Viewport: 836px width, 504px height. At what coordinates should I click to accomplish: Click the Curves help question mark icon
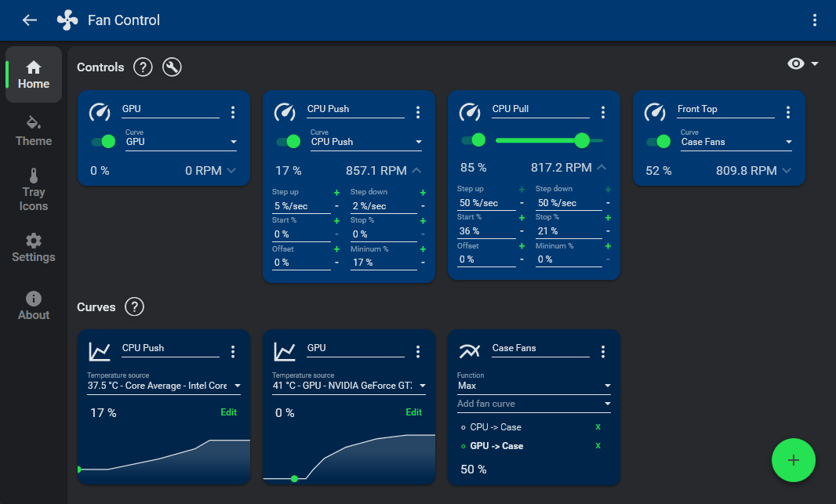[134, 307]
